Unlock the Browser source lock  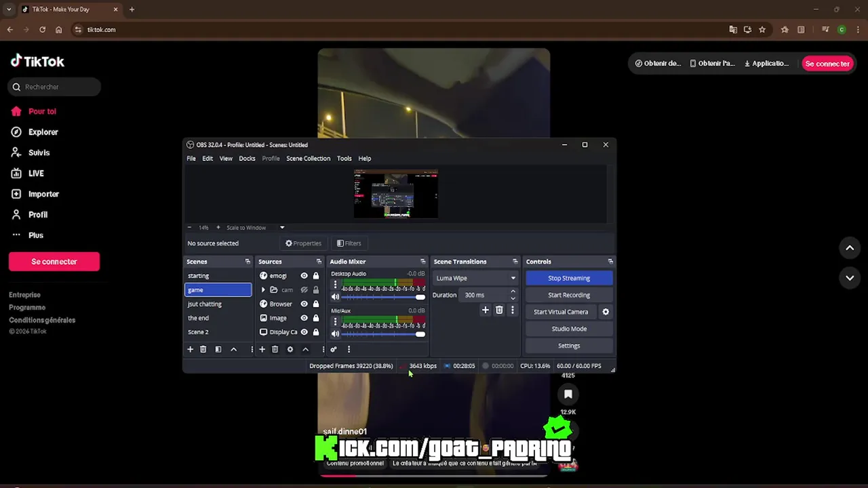click(316, 304)
